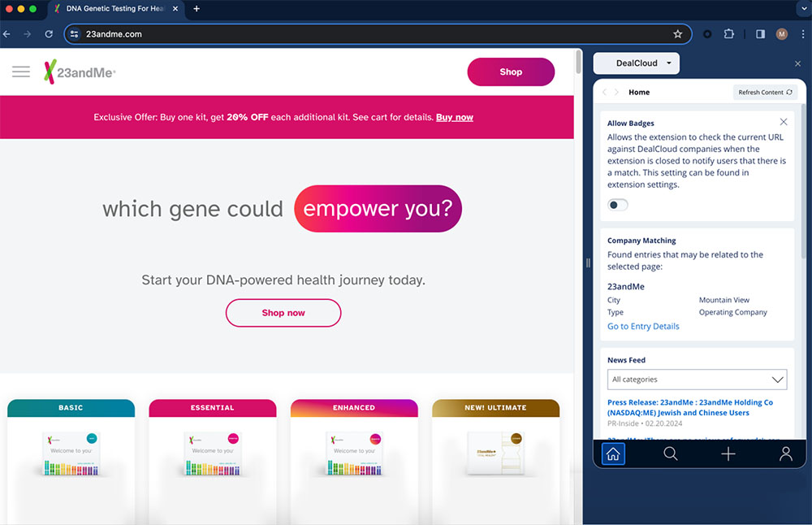
Task: Click 'Mountain View' city value
Action: coord(724,300)
